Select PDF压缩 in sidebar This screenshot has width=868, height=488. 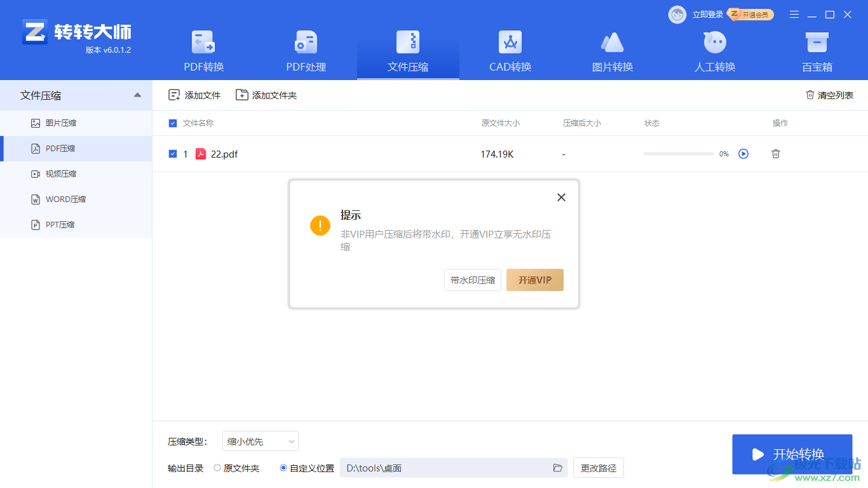coord(76,149)
